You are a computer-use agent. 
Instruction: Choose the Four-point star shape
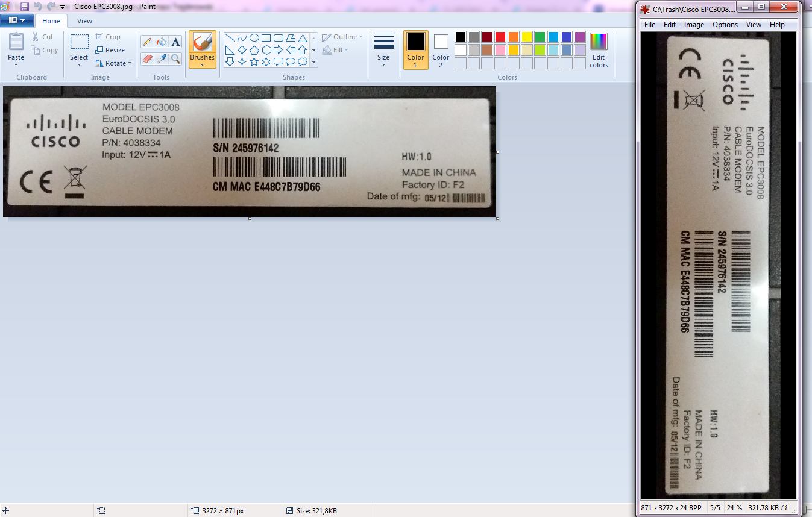[242, 61]
